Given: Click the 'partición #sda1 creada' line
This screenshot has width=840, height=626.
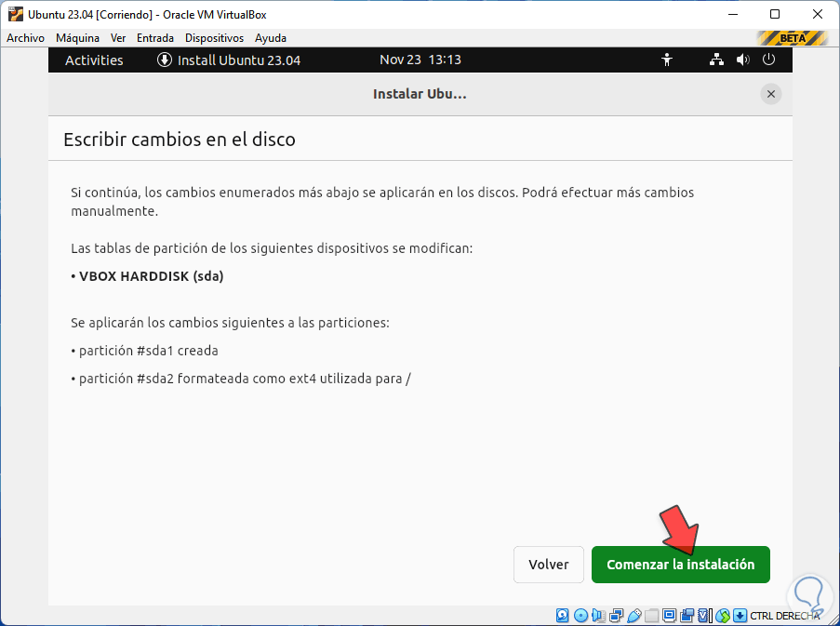Looking at the screenshot, I should tap(149, 351).
